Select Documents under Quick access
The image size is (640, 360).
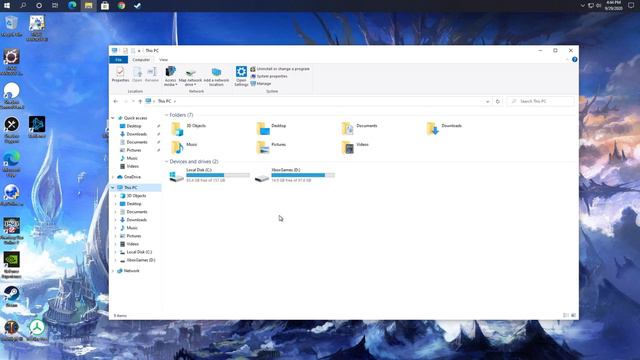pyautogui.click(x=136, y=142)
